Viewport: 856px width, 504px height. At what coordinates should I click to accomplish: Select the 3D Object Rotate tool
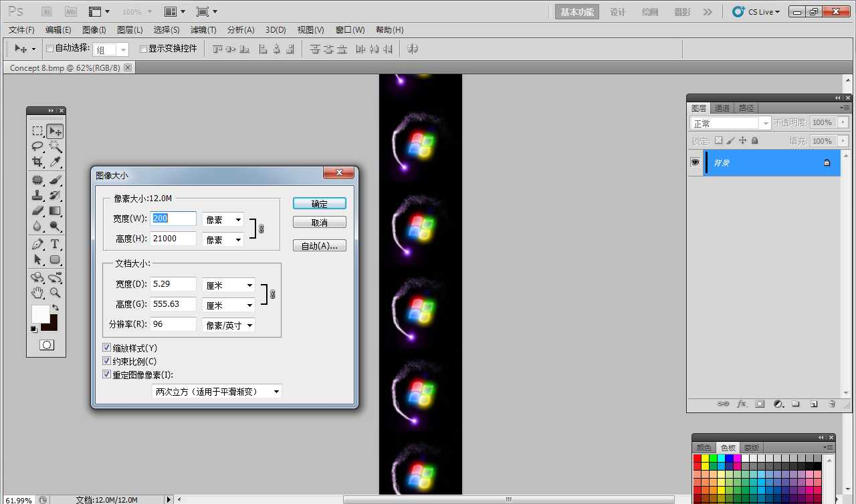37,277
